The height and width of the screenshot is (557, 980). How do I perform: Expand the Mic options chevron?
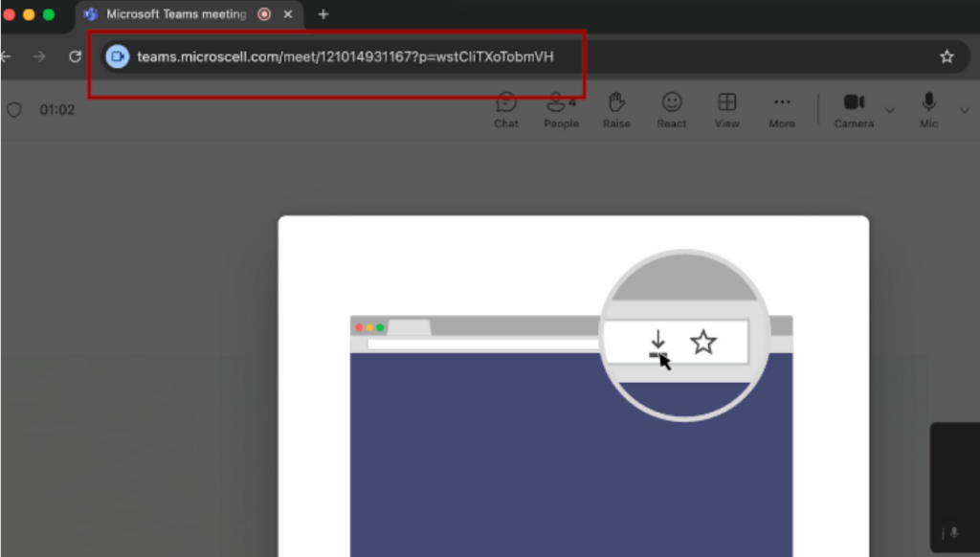coord(965,111)
